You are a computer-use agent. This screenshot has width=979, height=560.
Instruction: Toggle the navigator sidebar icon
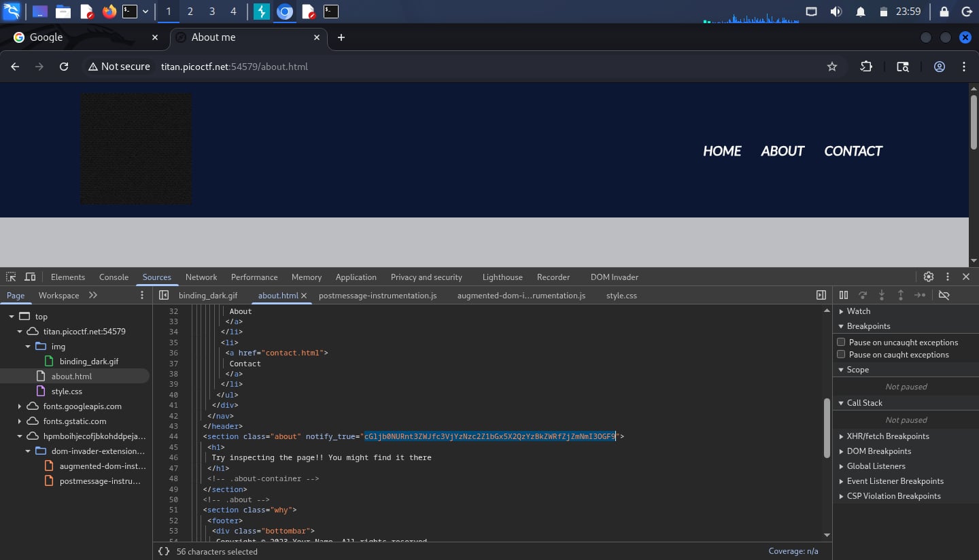pyautogui.click(x=164, y=295)
